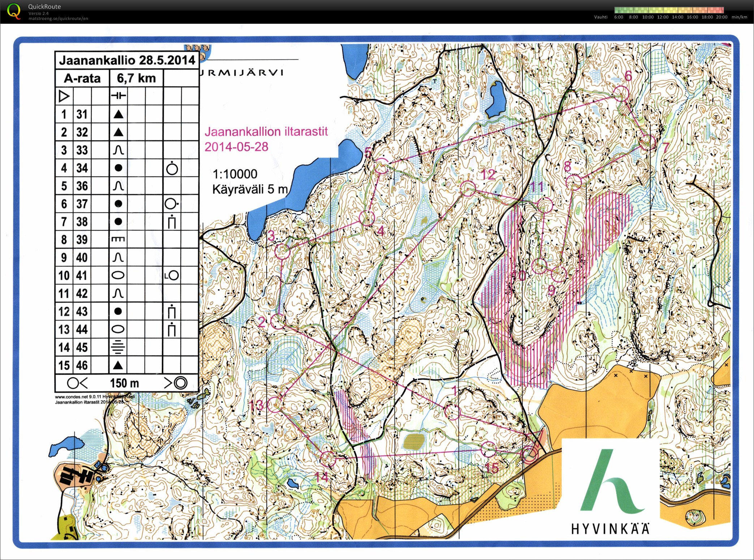Click the finish double circle on the map

(x=530, y=454)
